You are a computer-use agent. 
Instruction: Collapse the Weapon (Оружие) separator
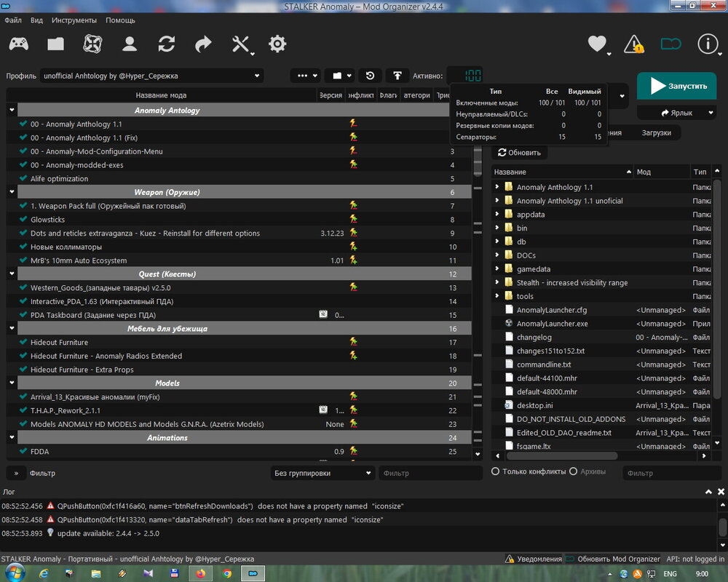tap(12, 192)
